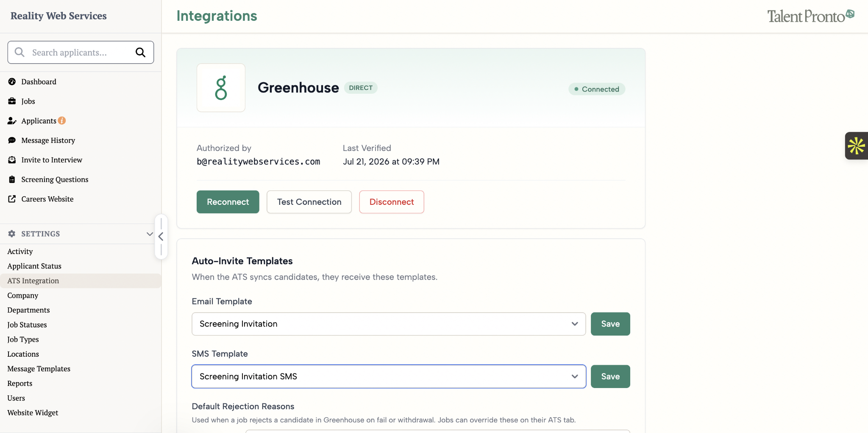Open Job Types settings
The height and width of the screenshot is (433, 868).
point(23,339)
